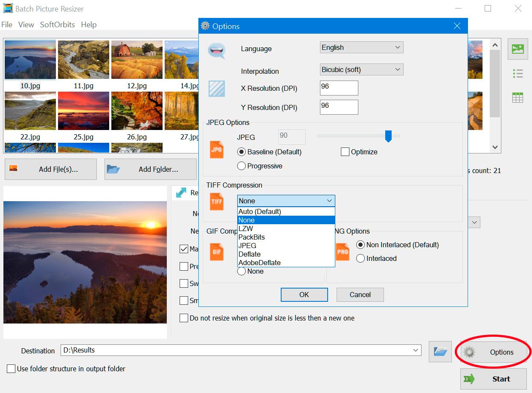Choose LZW from TIFF compression list
Image resolution: width=532 pixels, height=393 pixels.
[246, 228]
